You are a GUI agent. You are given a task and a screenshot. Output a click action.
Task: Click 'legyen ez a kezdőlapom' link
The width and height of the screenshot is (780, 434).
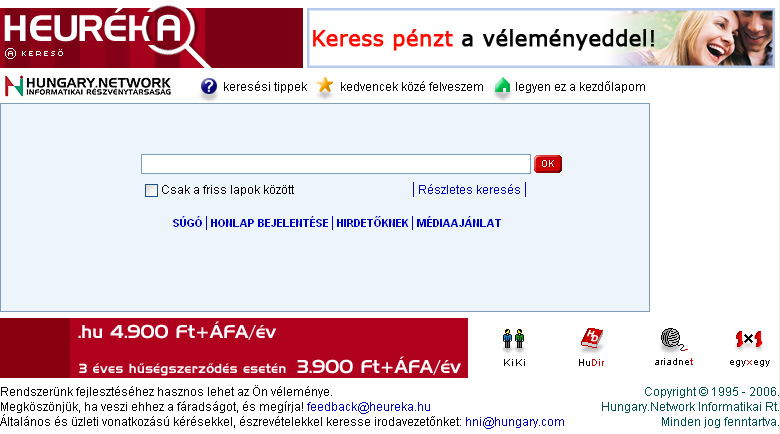(580, 87)
